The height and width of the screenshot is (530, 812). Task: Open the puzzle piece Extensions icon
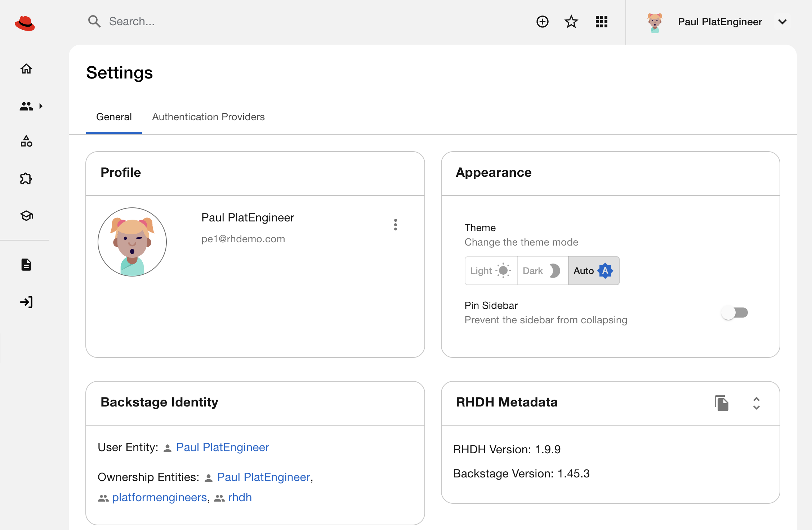(26, 179)
